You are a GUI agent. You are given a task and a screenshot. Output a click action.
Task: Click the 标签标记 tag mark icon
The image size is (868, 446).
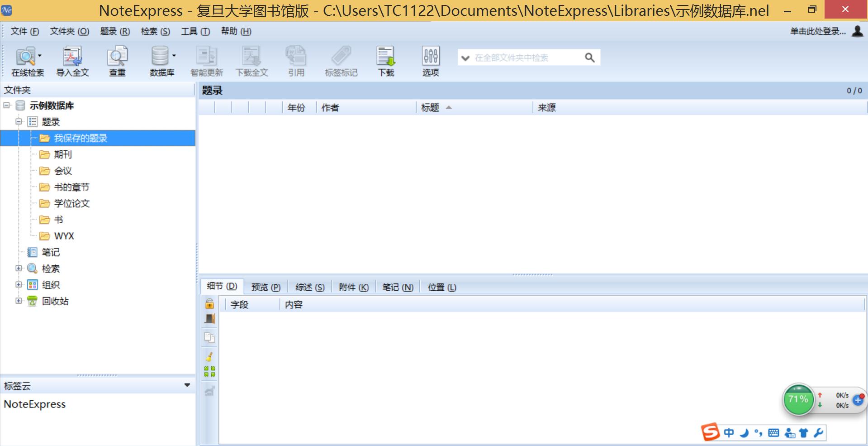tap(341, 61)
